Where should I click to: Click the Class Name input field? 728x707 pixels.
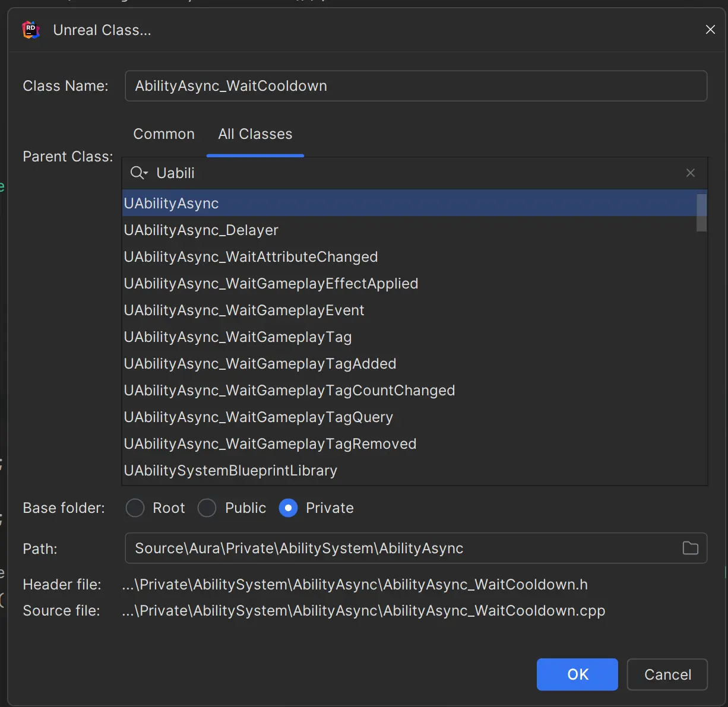coord(416,86)
